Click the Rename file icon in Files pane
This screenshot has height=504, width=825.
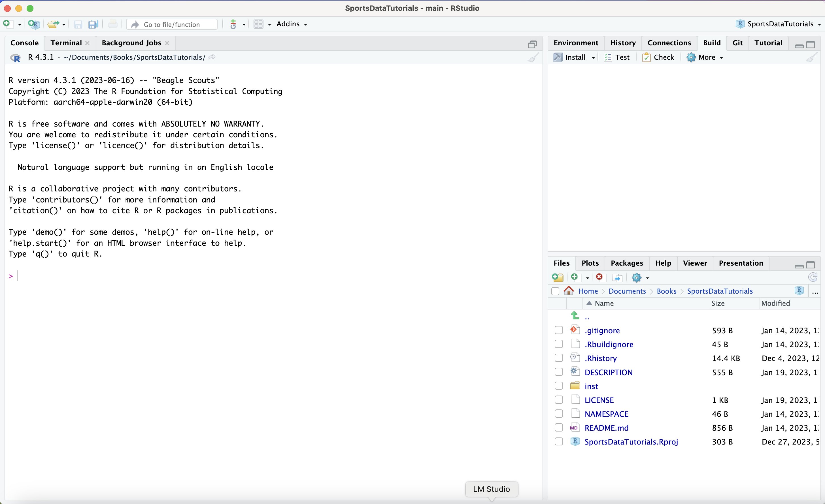point(617,278)
